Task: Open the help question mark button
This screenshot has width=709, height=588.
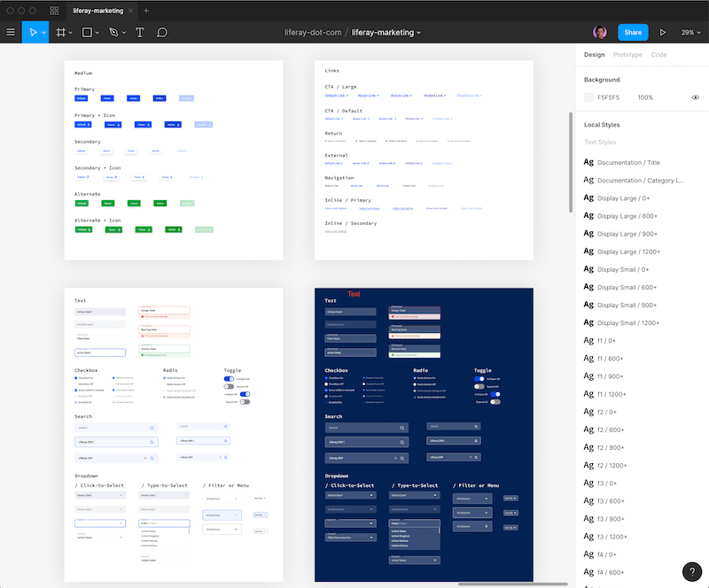Action: coord(692,572)
